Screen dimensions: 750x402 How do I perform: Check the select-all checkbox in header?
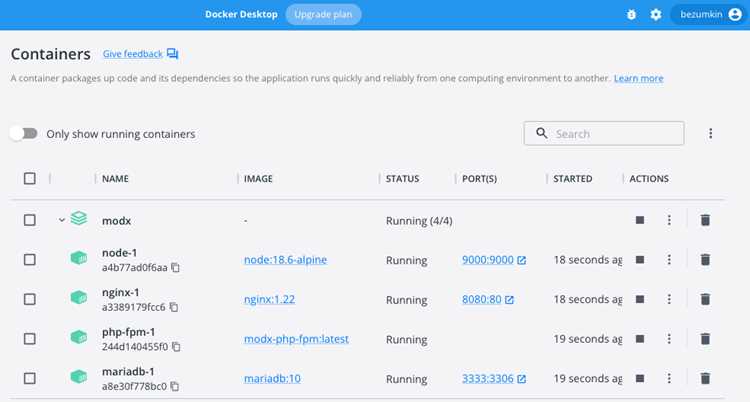(x=30, y=179)
